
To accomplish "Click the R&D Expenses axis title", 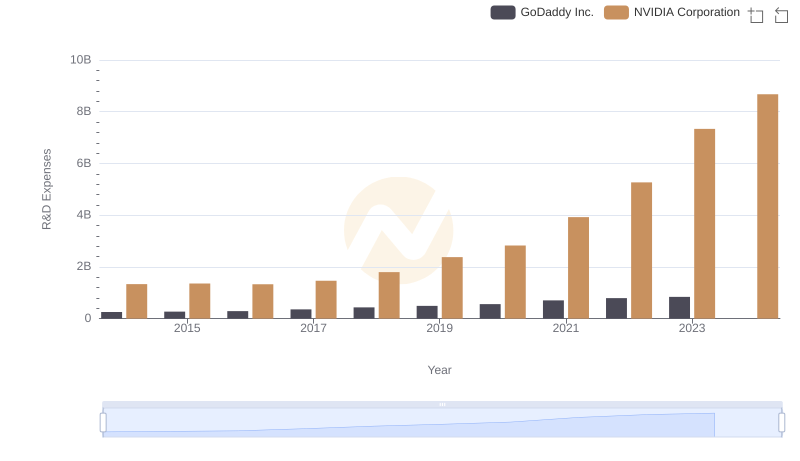I will click(46, 189).
